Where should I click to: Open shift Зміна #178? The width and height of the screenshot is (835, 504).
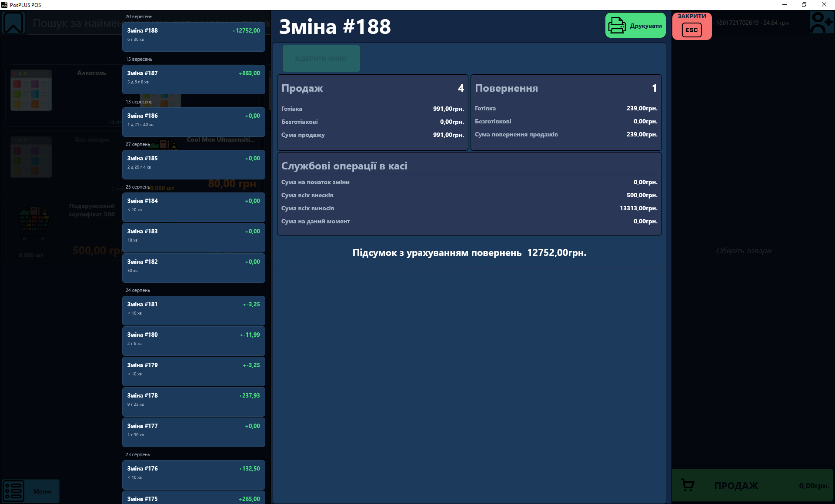coord(194,402)
